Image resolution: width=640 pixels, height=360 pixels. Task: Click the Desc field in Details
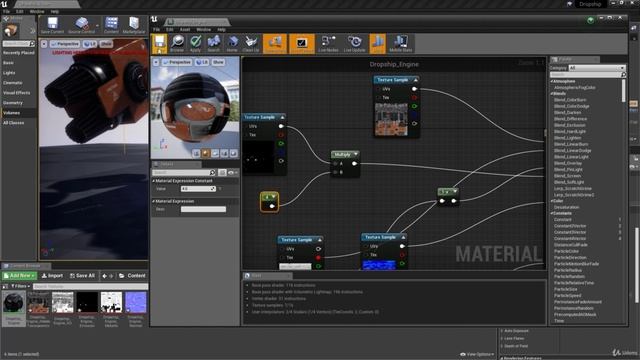coord(203,209)
